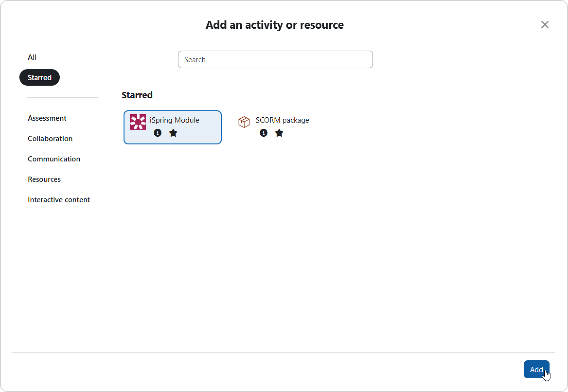
Task: Select the iSpring Module name label
Action: pyautogui.click(x=174, y=120)
